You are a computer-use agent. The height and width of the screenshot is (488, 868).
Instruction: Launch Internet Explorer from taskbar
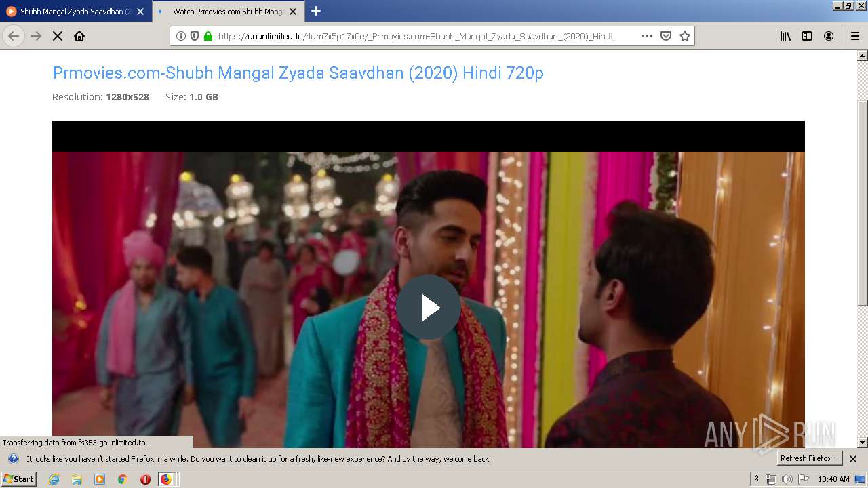[54, 479]
